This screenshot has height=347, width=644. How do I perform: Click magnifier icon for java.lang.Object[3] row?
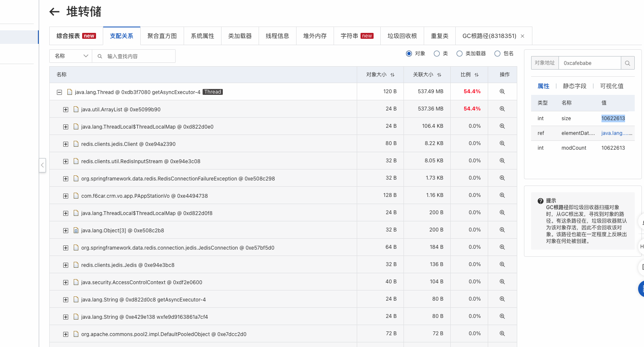click(502, 230)
